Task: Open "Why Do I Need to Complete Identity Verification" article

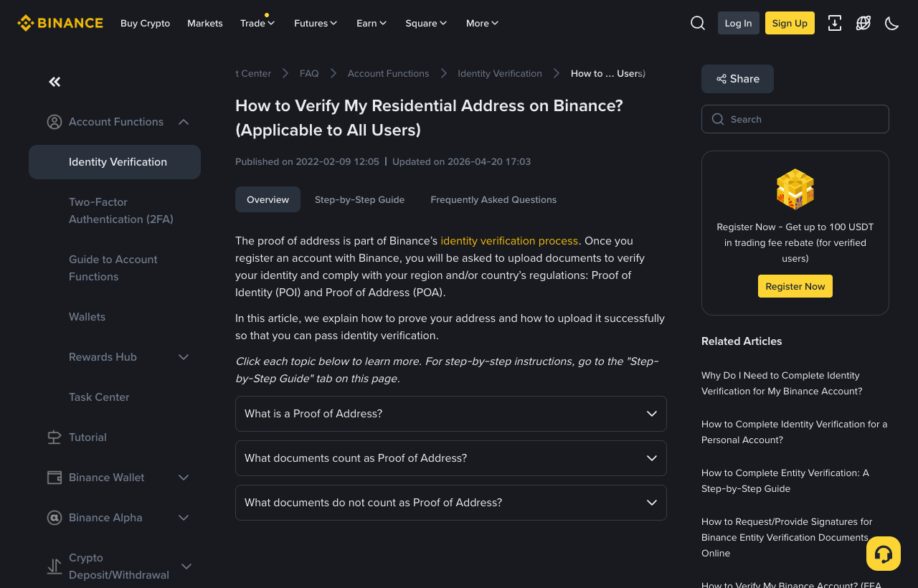Action: [782, 384]
